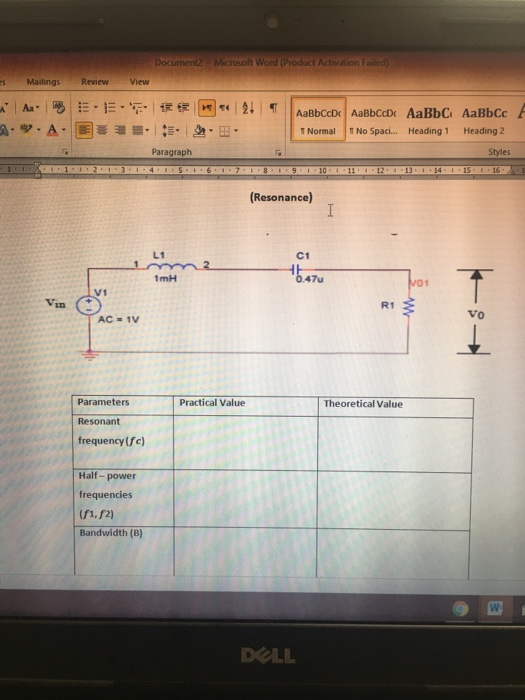This screenshot has width=525, height=700.
Task: Increase paragraph indent
Action: (x=182, y=108)
